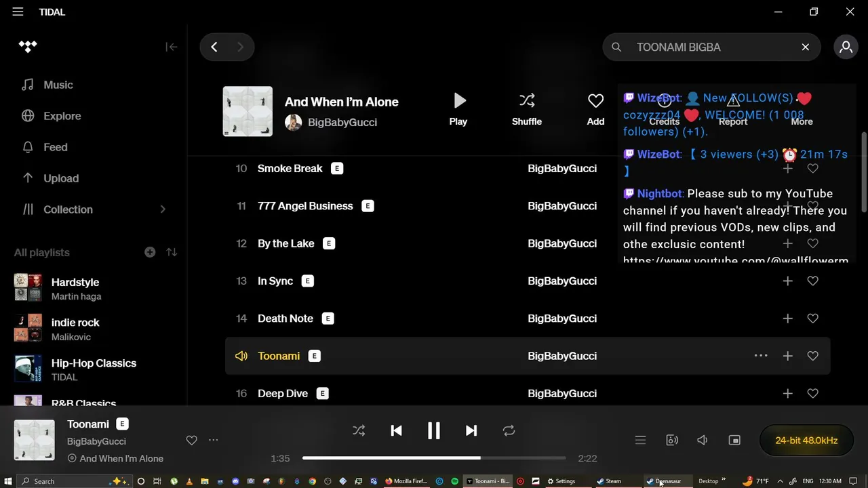Image resolution: width=868 pixels, height=488 pixels.
Task: Play the And When I'm Alone album
Action: point(458,110)
